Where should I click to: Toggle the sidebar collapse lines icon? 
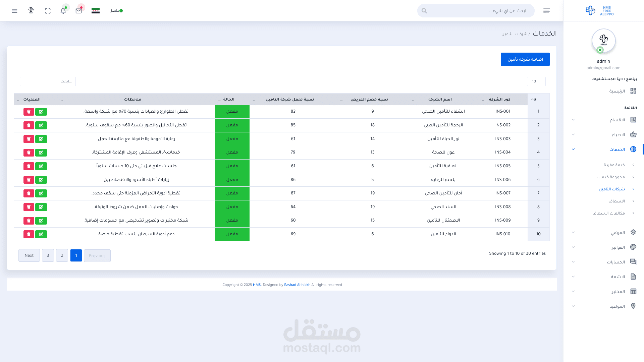(x=546, y=11)
